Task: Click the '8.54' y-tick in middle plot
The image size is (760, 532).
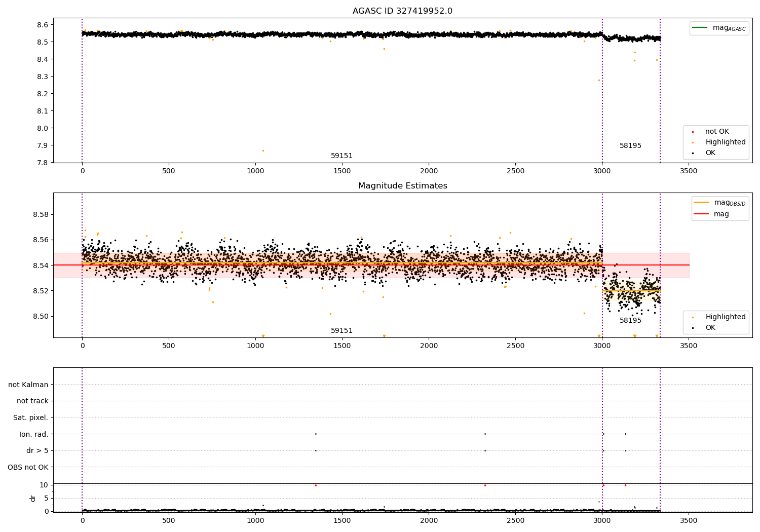Action: tap(41, 265)
